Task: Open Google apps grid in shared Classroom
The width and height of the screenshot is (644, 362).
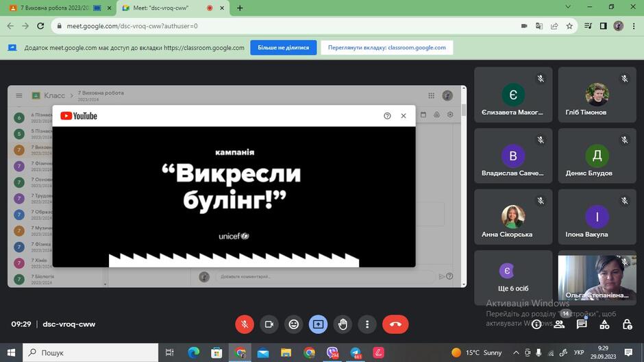Action: pos(431,95)
